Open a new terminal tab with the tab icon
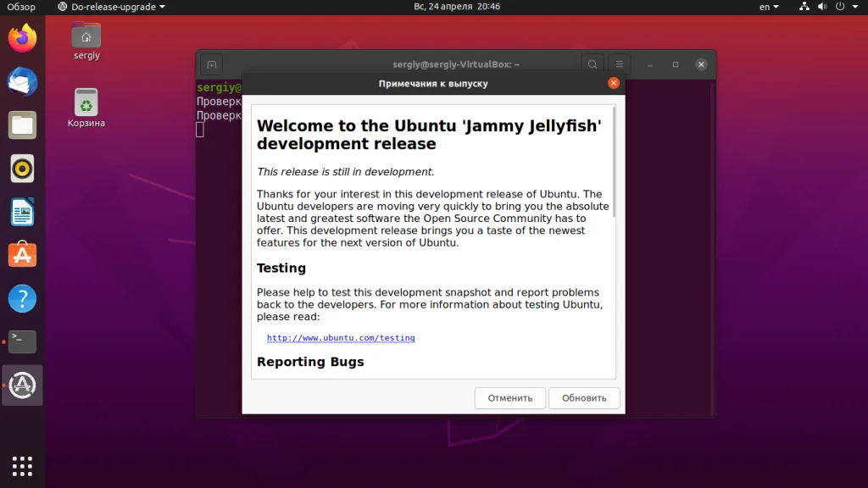868x488 pixels. (210, 64)
